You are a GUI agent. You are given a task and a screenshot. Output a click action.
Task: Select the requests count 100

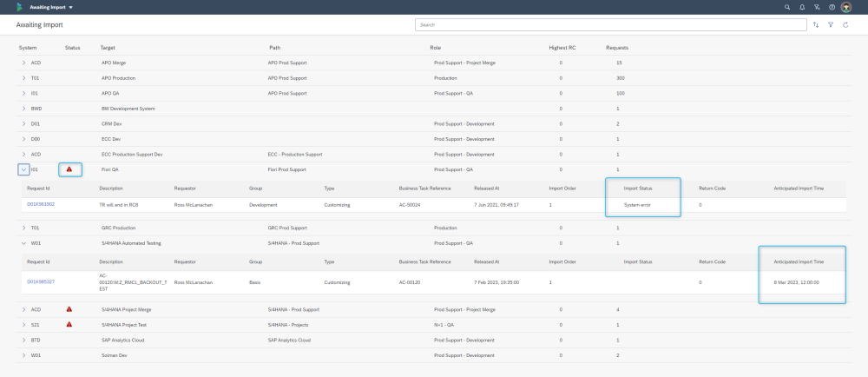pyautogui.click(x=621, y=93)
